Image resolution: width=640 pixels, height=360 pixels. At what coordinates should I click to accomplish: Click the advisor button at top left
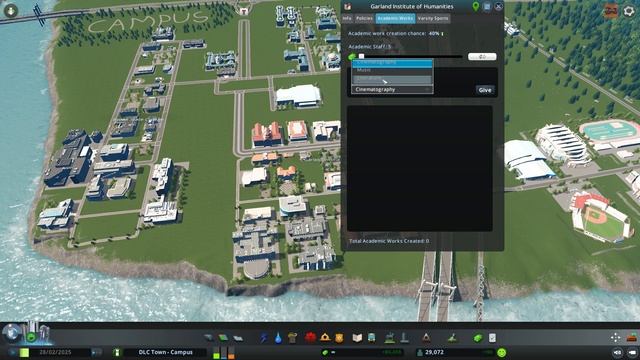(11, 10)
